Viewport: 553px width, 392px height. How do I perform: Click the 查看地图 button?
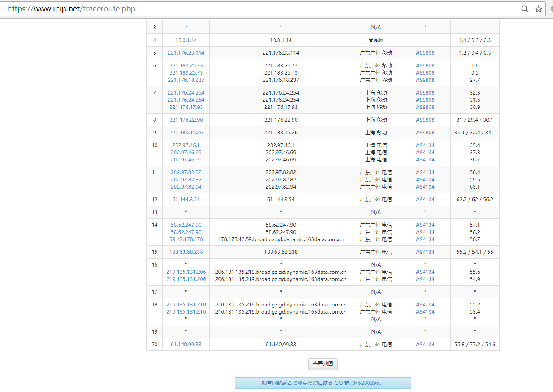click(323, 364)
